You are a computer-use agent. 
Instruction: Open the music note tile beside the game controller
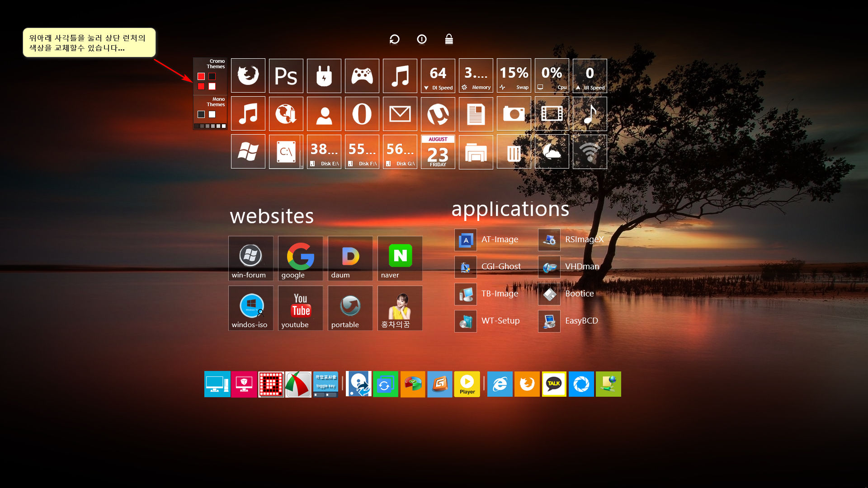pyautogui.click(x=400, y=76)
